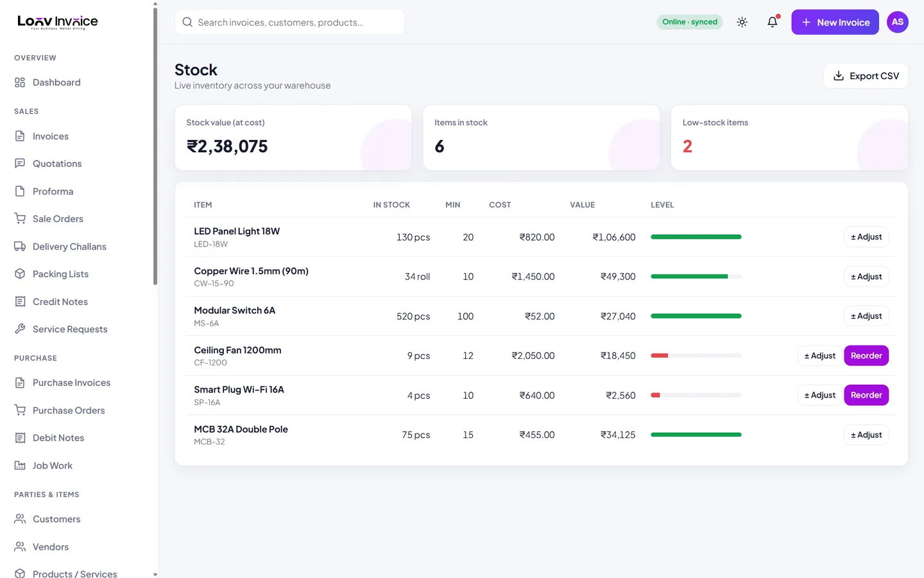Click the sidebar scroll-down arrow

point(155,574)
